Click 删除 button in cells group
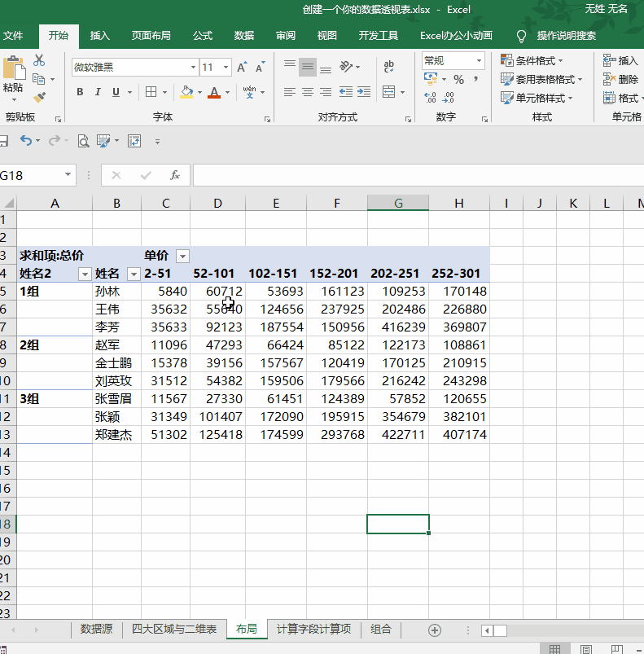Viewport: 644px width, 654px height. [620, 79]
